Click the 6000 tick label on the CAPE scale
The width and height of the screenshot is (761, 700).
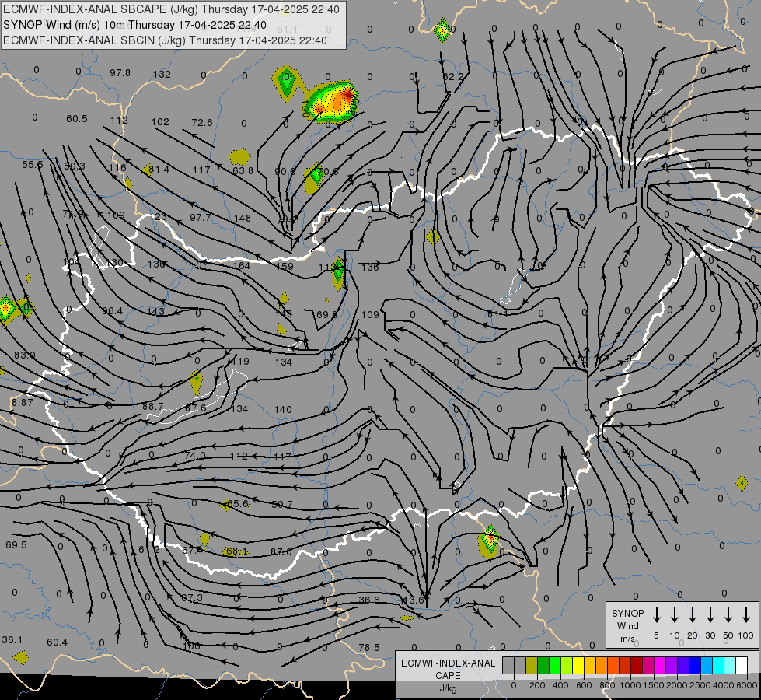coord(747,685)
